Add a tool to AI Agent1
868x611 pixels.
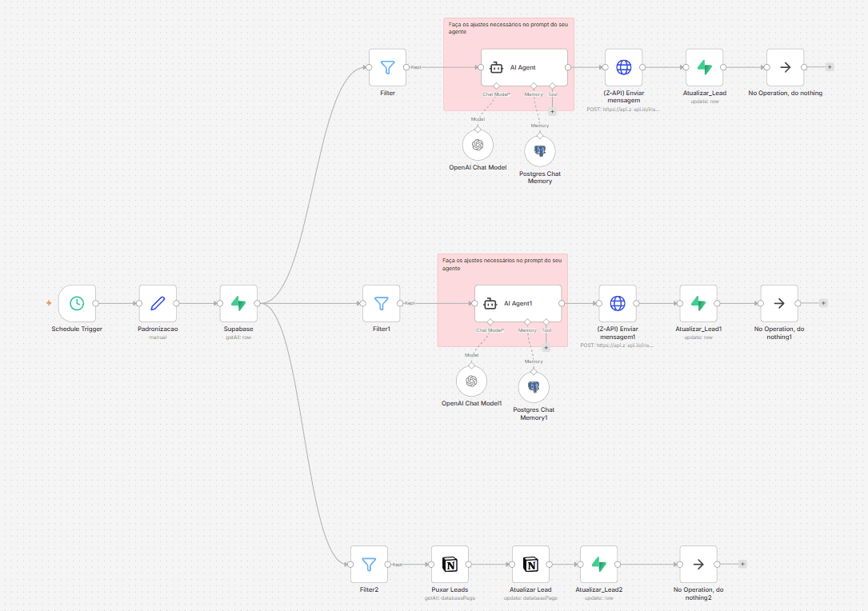pyautogui.click(x=546, y=348)
